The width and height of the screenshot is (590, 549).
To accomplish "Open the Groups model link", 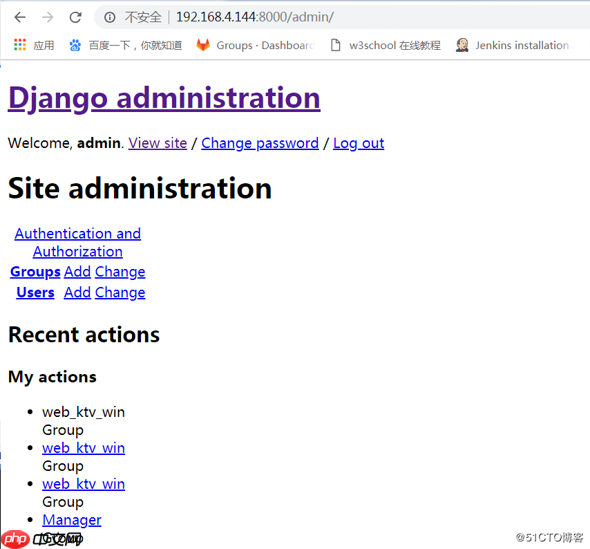I will pos(35,272).
